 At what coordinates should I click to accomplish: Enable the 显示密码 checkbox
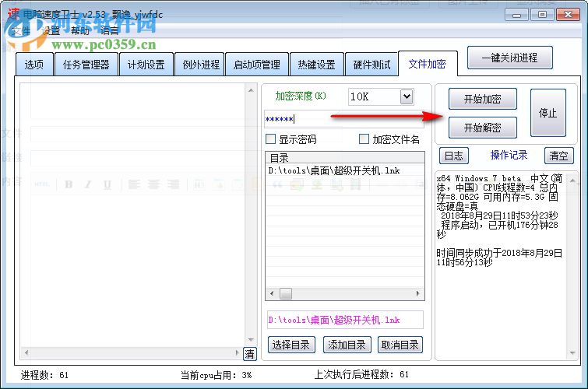pos(270,139)
